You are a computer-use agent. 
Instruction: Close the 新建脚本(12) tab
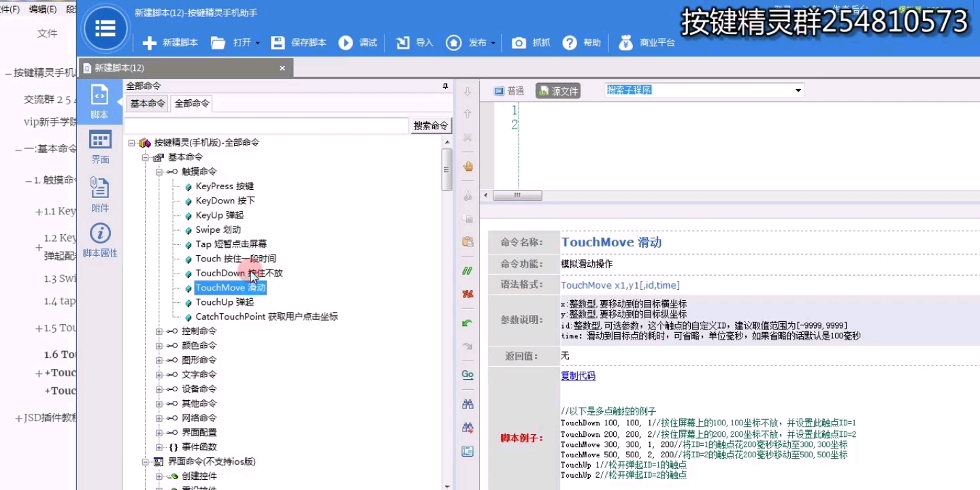click(x=282, y=68)
